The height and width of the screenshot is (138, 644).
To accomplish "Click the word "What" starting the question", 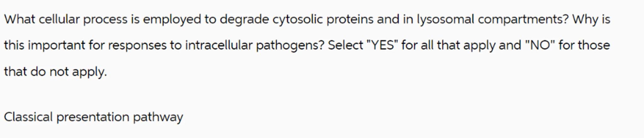I will click(19, 19).
